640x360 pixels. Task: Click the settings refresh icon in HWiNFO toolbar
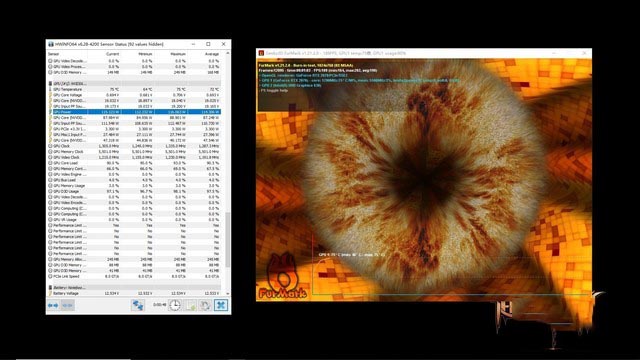205,305
